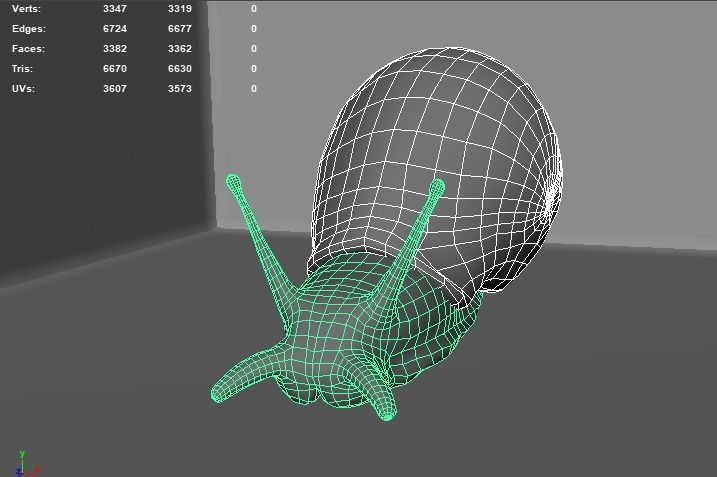This screenshot has height=477, width=717.
Task: Click the Tris: label in the poly count display
Action: [x=22, y=69]
